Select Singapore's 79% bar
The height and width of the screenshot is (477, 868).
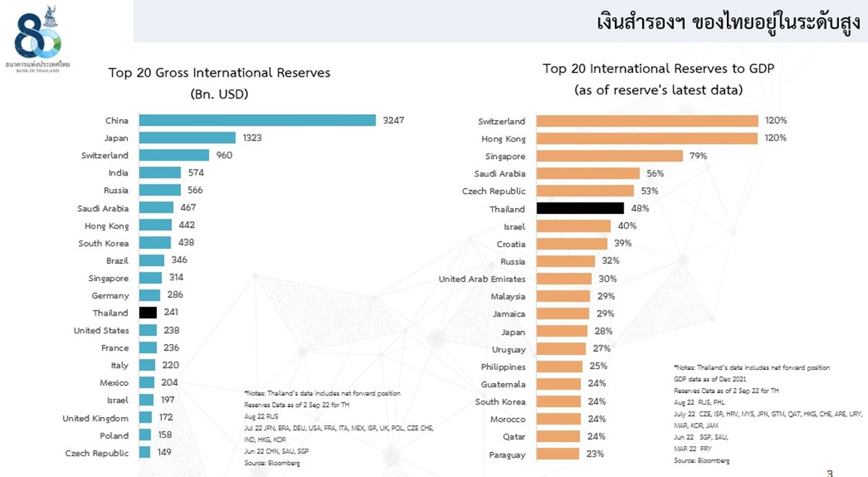pos(610,156)
